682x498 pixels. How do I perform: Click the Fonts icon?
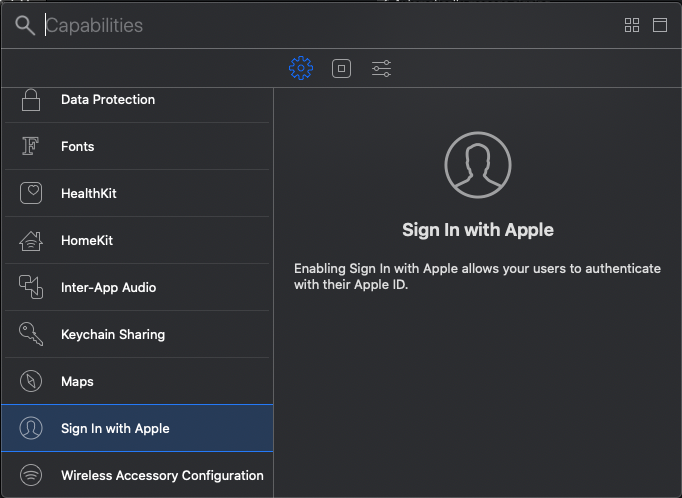31,147
